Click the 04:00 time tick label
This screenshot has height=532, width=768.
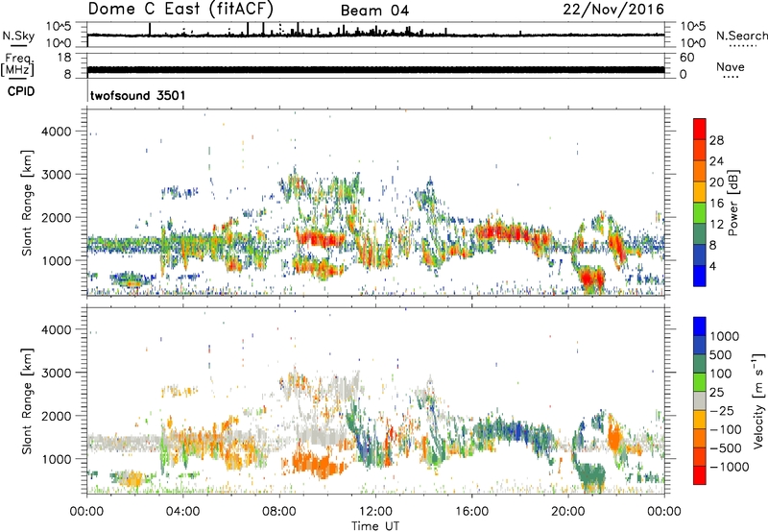pyautogui.click(x=183, y=512)
